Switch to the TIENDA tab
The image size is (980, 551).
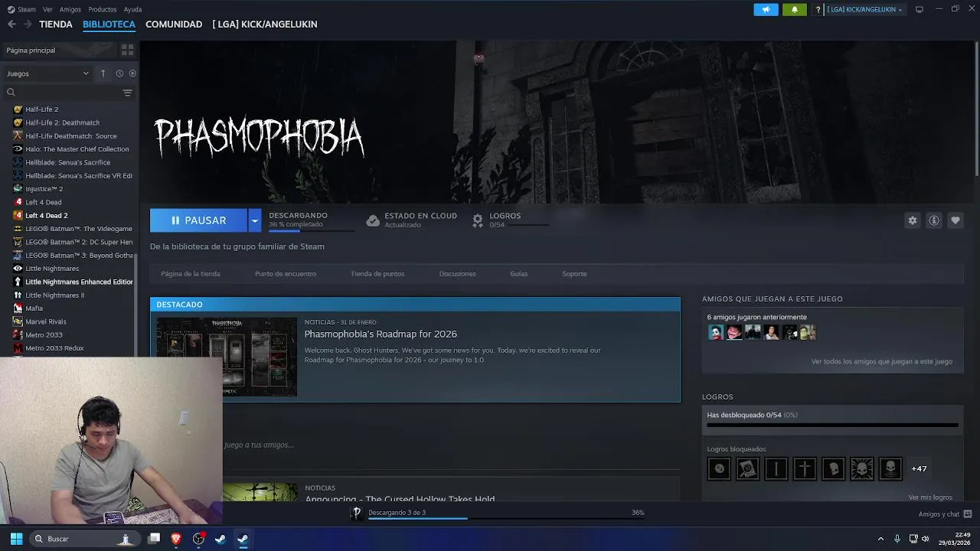pos(56,24)
